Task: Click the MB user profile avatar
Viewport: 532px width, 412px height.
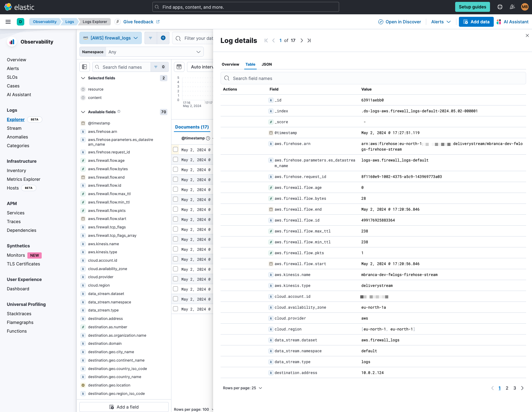Action: click(x=525, y=7)
